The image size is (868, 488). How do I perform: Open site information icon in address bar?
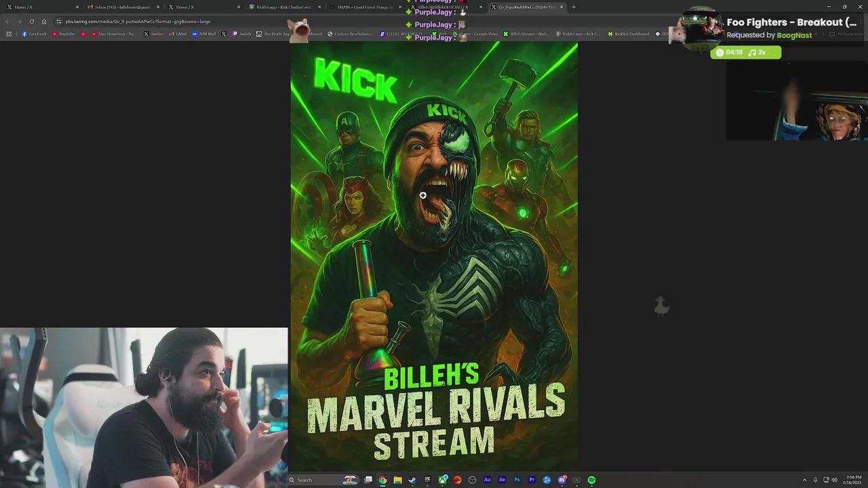point(59,21)
